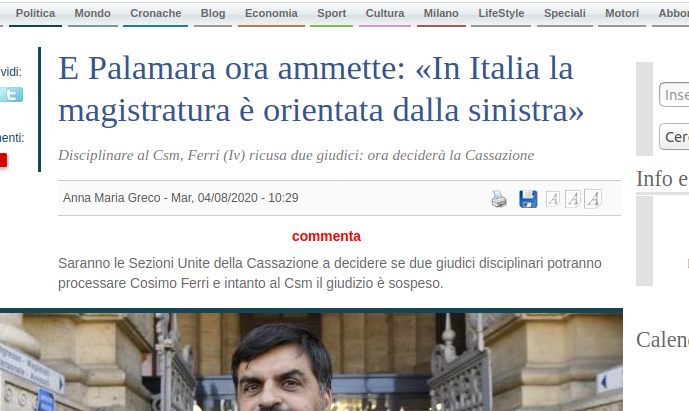
Task: Save the article with floppy disk icon
Action: [x=528, y=199]
